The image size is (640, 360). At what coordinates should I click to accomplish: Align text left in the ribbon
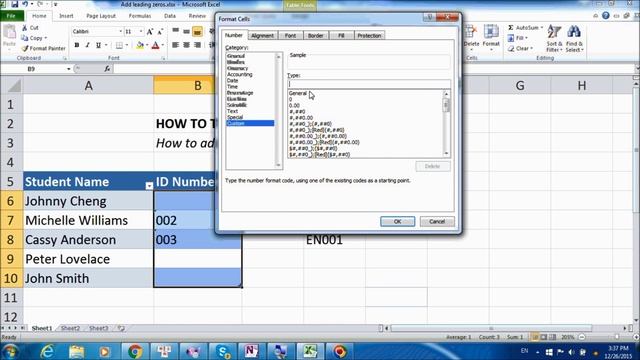pos(176,45)
